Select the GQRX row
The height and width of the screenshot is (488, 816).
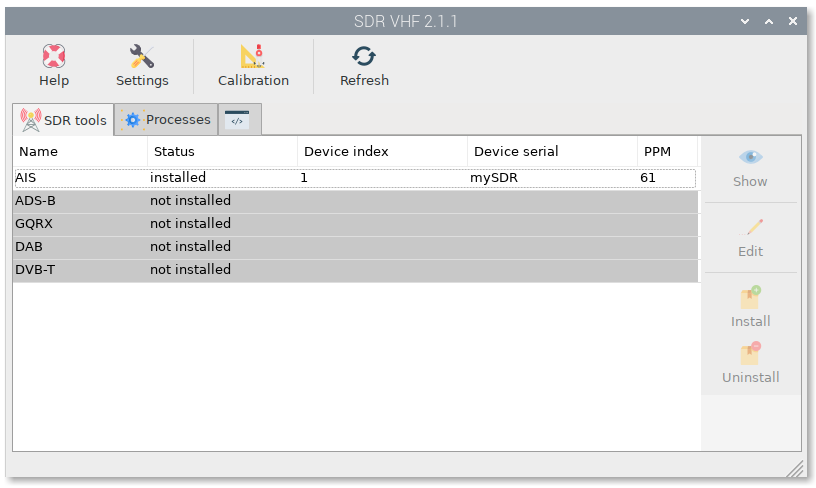pos(355,224)
